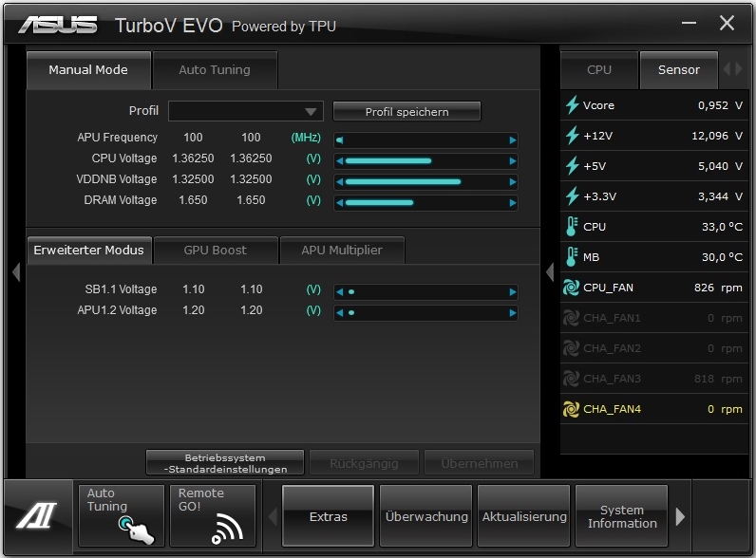Image resolution: width=756 pixels, height=558 pixels.
Task: Click the MB temperature thermometer icon
Action: pyautogui.click(x=572, y=257)
